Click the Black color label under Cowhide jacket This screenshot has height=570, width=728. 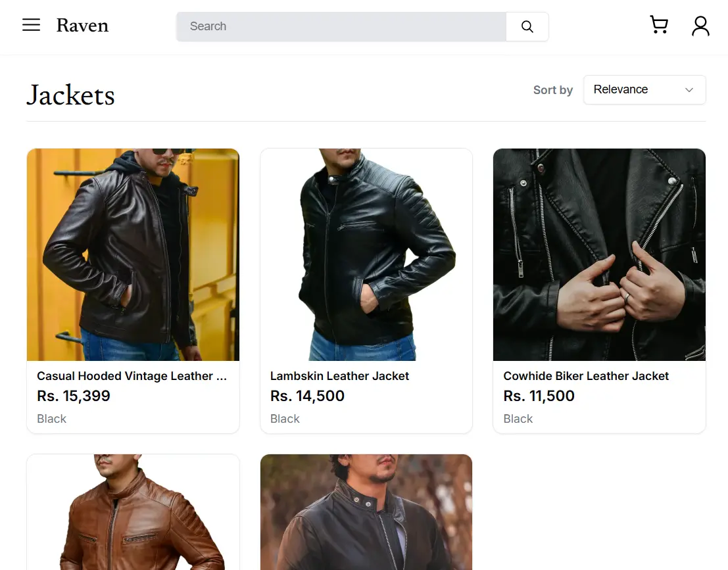coord(518,419)
